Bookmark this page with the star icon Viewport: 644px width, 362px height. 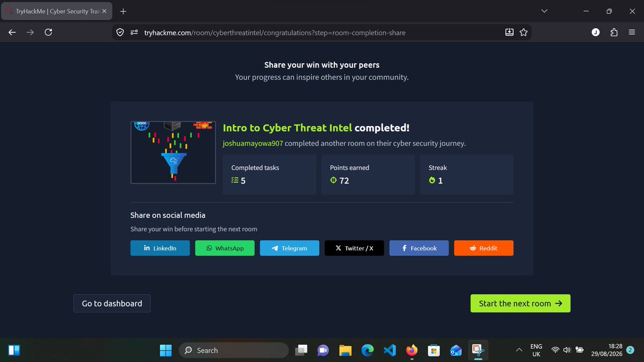tap(523, 33)
